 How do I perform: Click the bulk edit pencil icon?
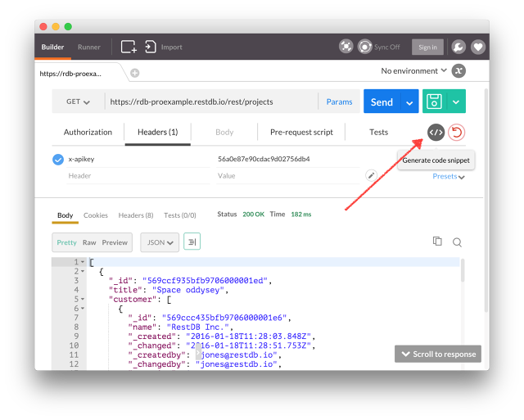tap(371, 175)
